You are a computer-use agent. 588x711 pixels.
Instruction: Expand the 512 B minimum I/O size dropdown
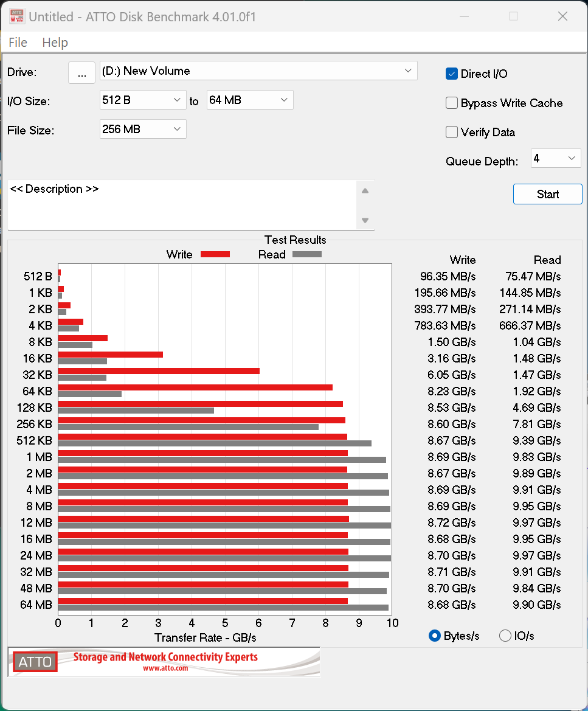[x=143, y=100]
